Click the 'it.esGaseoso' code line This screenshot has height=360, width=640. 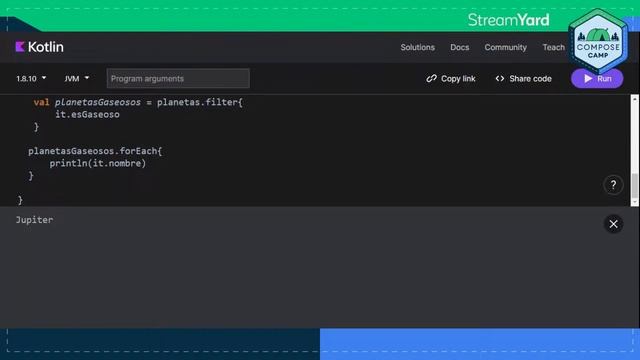[87, 114]
